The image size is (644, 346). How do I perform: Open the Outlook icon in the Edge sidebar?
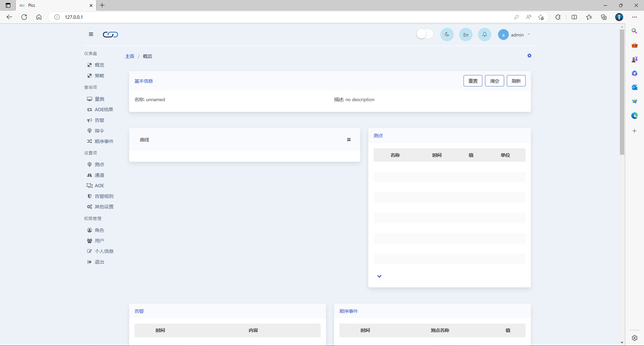(634, 87)
